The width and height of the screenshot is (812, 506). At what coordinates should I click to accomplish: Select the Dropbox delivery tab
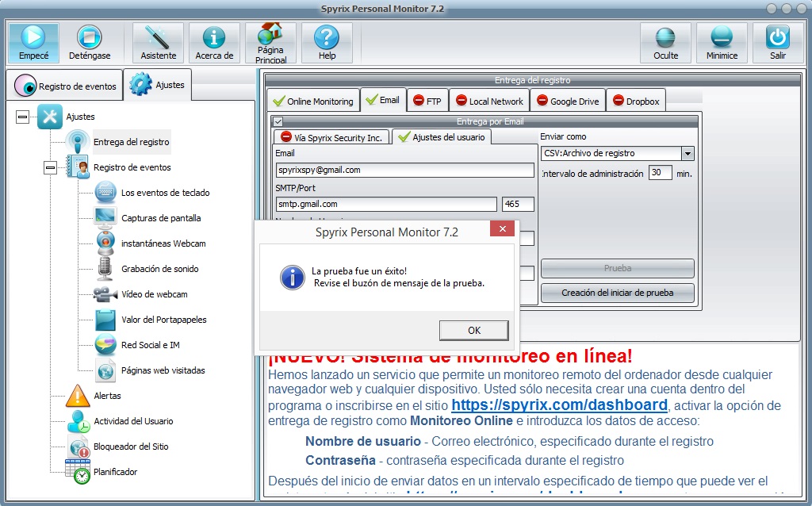point(636,101)
